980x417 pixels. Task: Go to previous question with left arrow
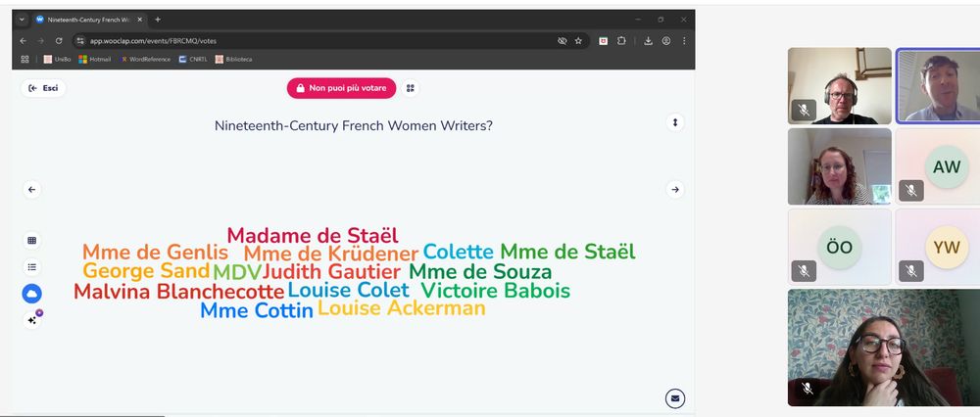coord(32,189)
